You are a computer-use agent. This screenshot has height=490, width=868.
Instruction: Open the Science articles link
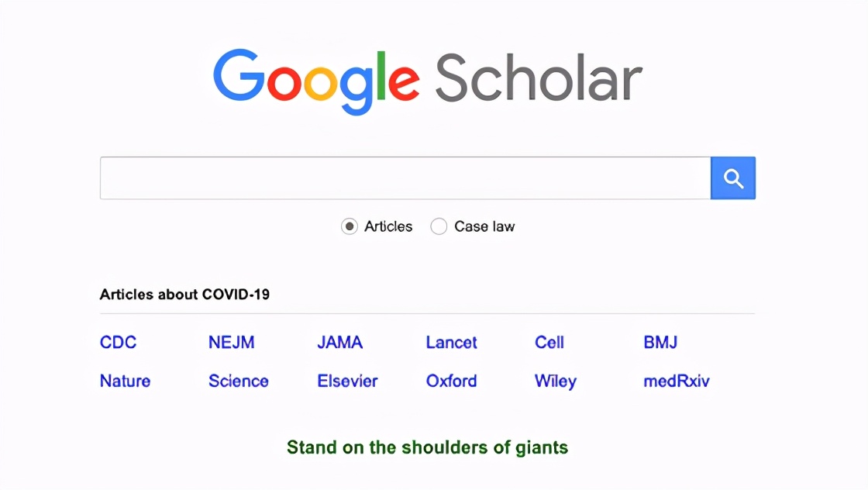coord(238,381)
